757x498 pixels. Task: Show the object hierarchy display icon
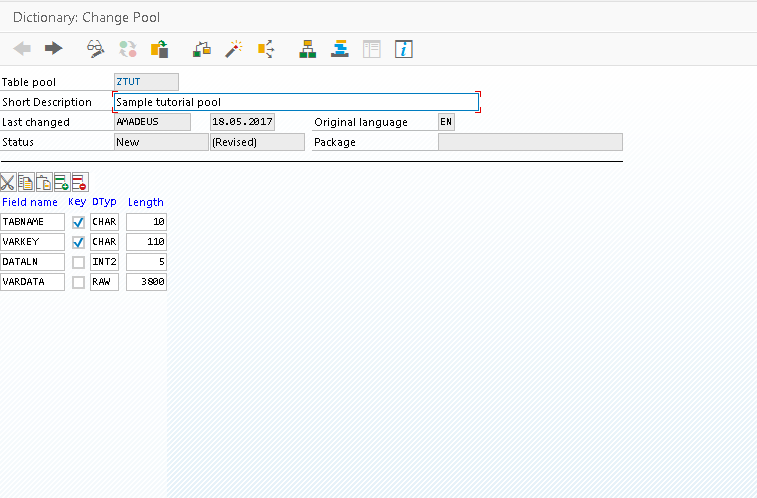(308, 48)
